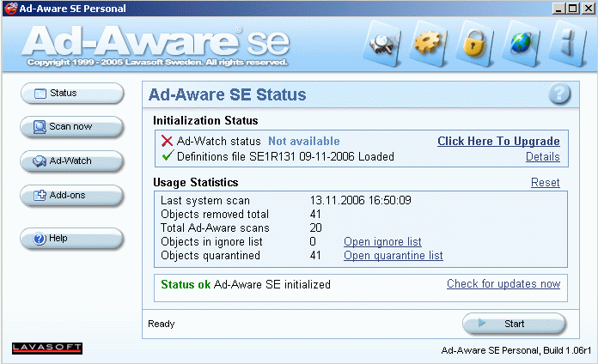Click the 'Ready' status text
This screenshot has width=598, height=364.
[162, 324]
